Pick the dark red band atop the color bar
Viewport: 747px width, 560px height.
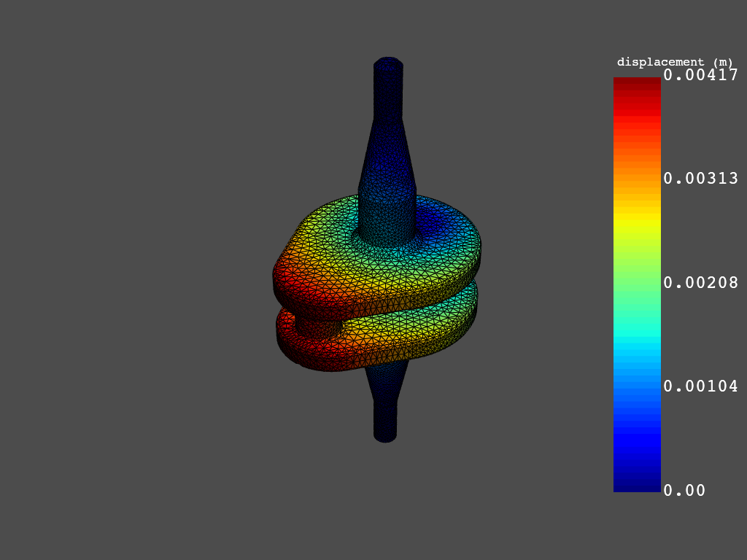(637, 84)
